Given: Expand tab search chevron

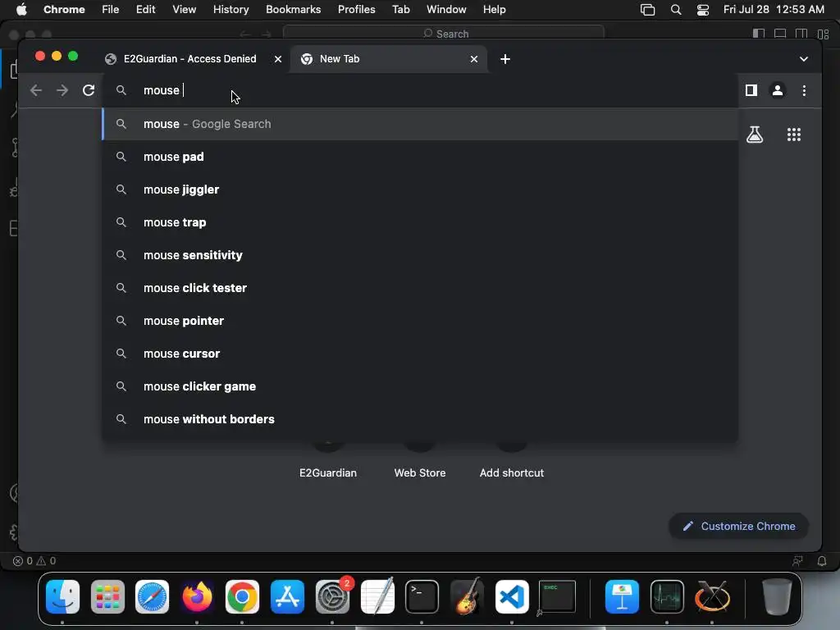Looking at the screenshot, I should coord(804,59).
